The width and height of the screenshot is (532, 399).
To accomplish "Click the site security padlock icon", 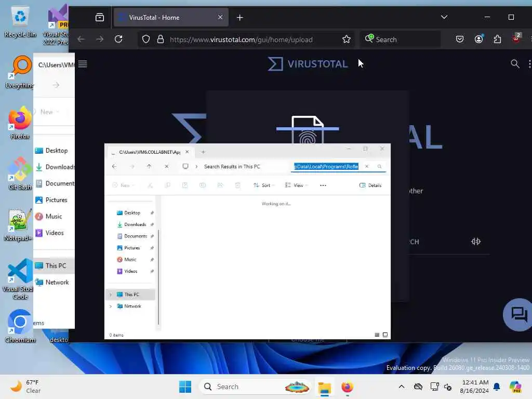I will coord(161,39).
